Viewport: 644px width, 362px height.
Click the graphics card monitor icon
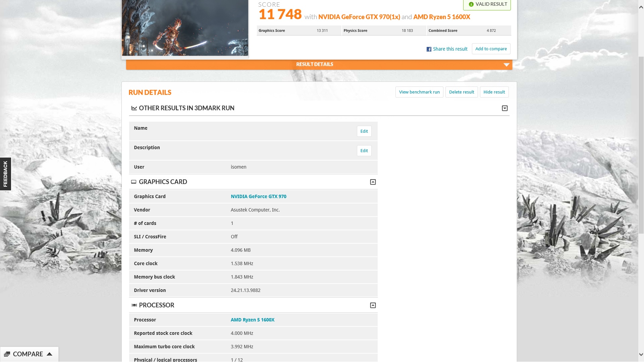133,182
